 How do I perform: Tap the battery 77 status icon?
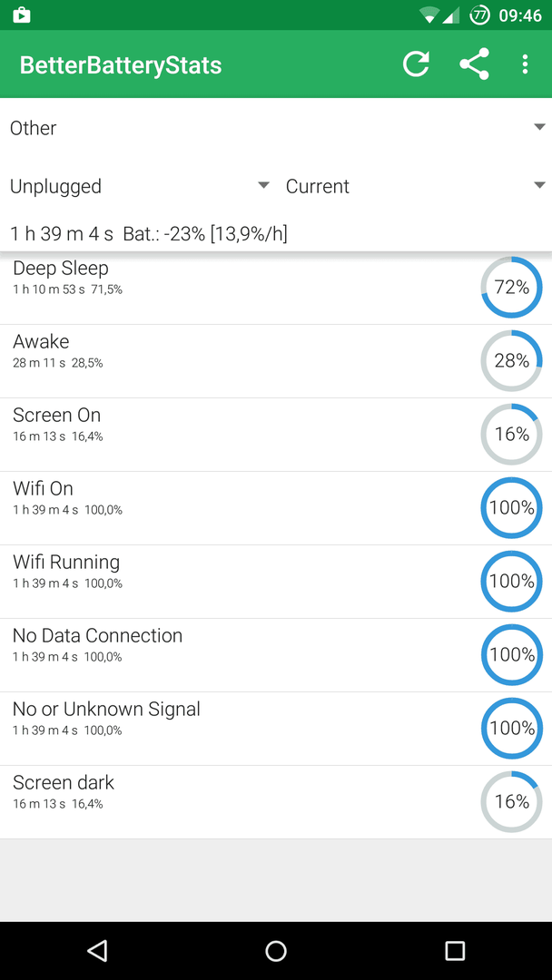pyautogui.click(x=479, y=15)
